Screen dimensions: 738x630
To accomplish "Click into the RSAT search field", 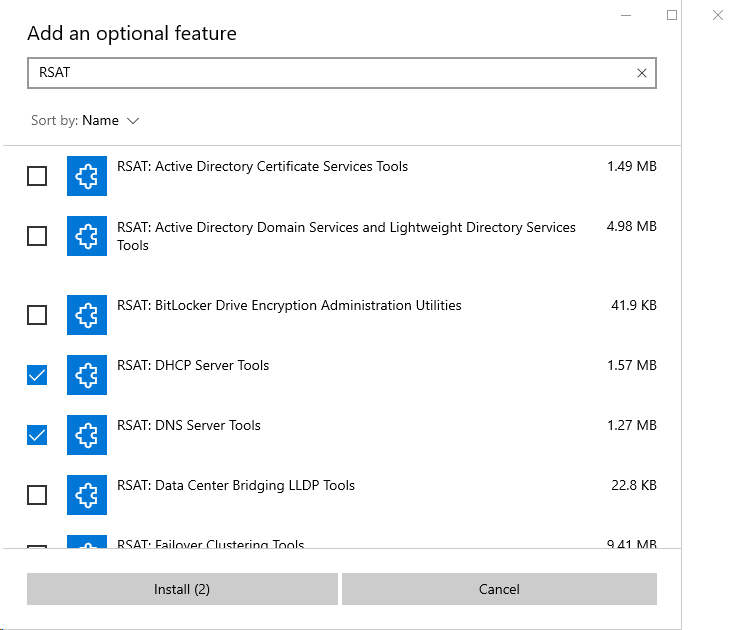I will tap(330, 73).
